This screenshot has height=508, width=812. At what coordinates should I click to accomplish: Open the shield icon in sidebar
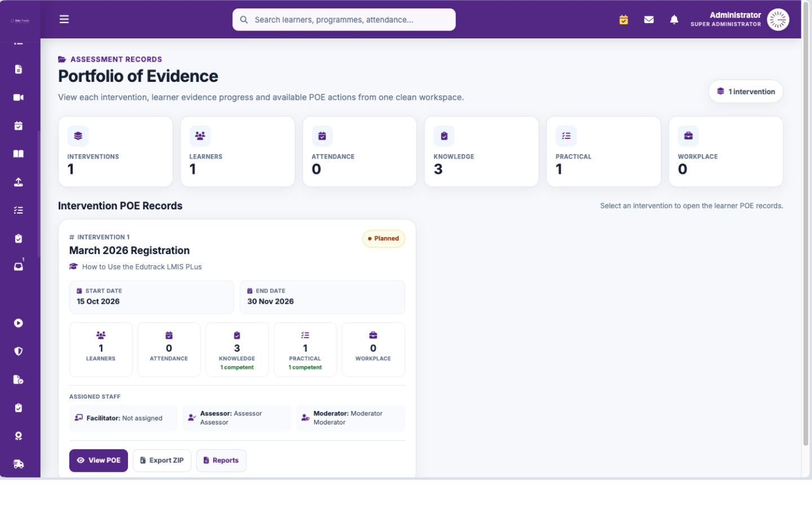(19, 352)
